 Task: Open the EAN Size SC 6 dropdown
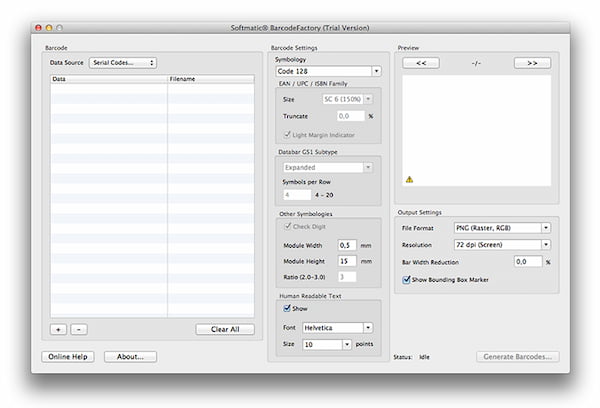pos(347,99)
